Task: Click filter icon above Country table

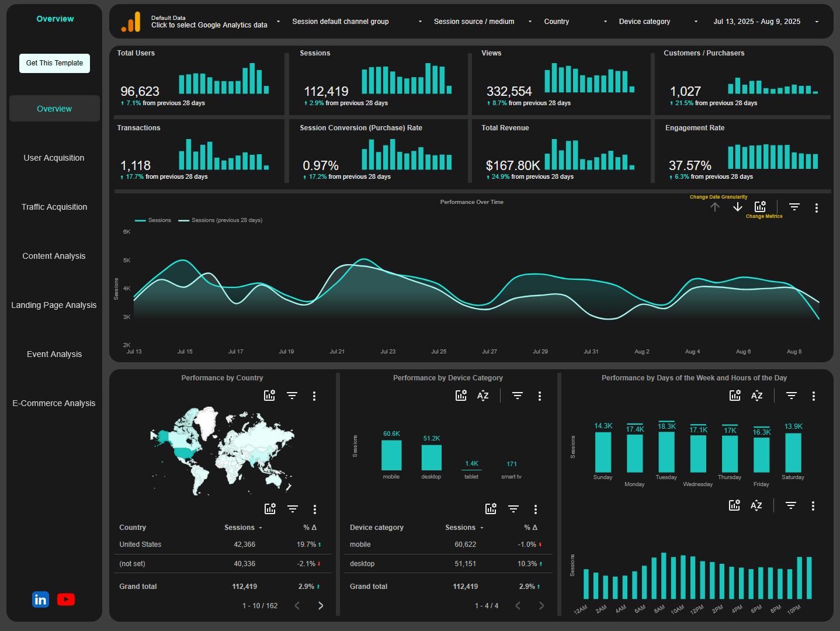Action: [293, 509]
